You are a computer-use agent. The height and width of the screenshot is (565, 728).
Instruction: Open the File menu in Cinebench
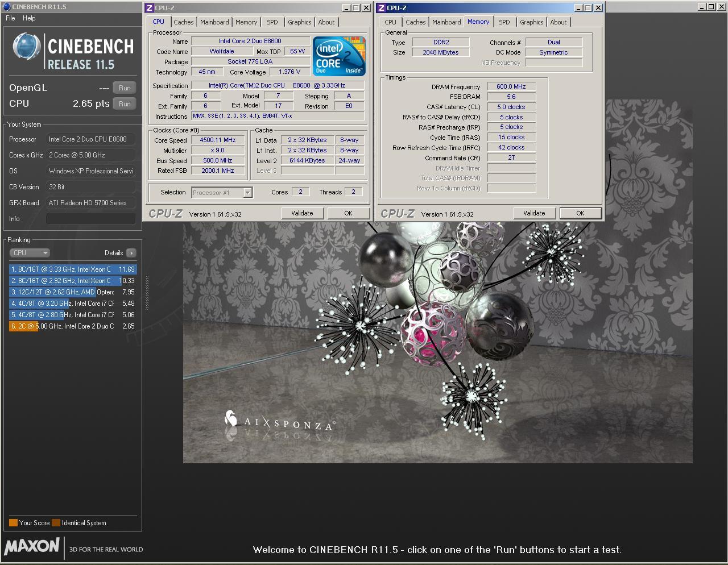coord(10,18)
